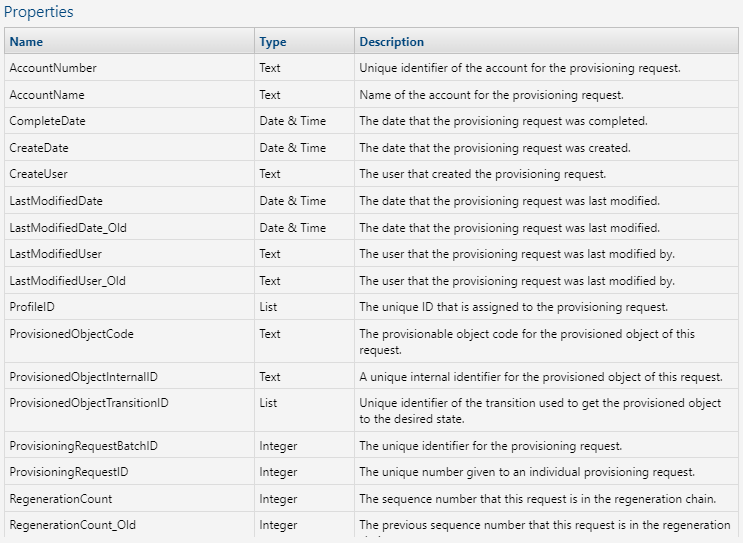Select the AccountName property row
The image size is (743, 543).
click(47, 95)
